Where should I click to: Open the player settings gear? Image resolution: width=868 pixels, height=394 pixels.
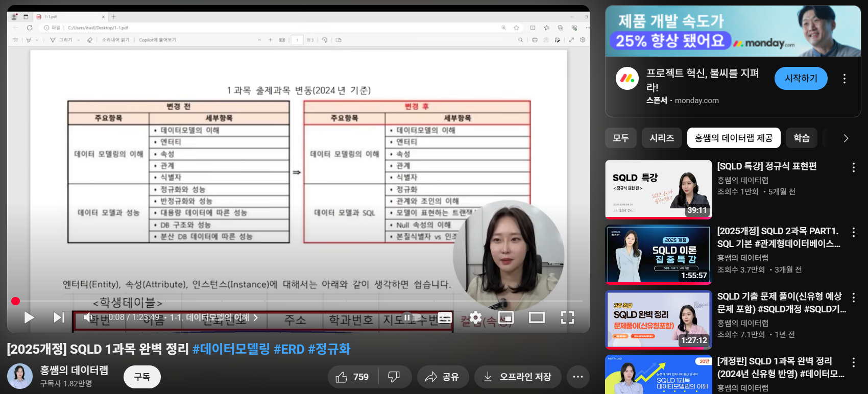(475, 317)
